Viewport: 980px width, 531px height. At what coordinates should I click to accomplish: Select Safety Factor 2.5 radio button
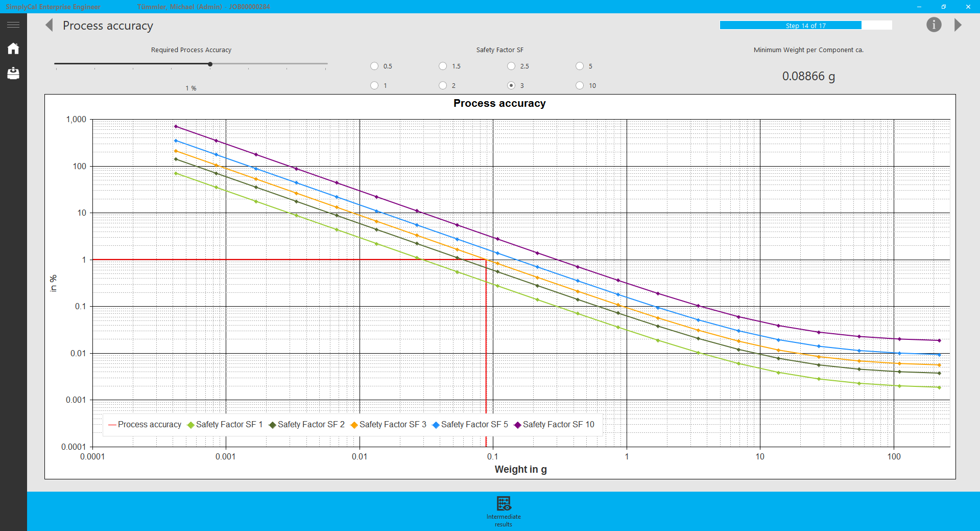click(511, 66)
